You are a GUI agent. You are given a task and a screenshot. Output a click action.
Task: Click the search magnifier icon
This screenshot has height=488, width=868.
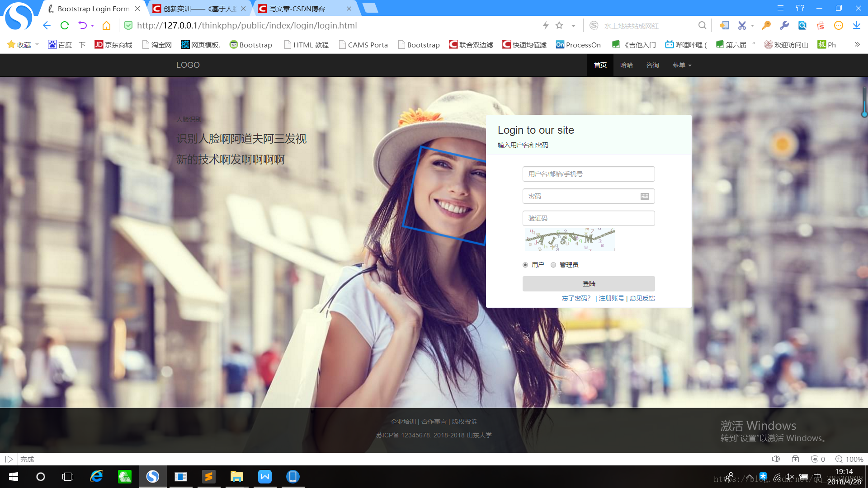click(x=702, y=25)
